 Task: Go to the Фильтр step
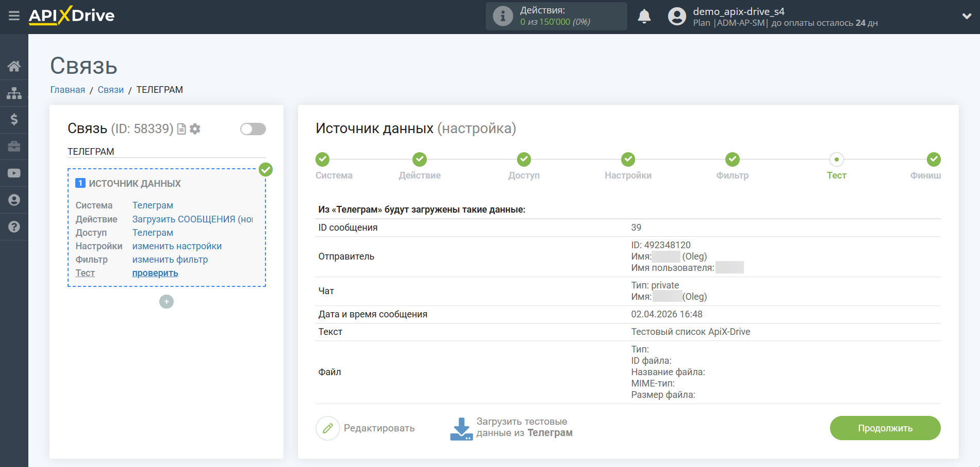click(x=732, y=160)
